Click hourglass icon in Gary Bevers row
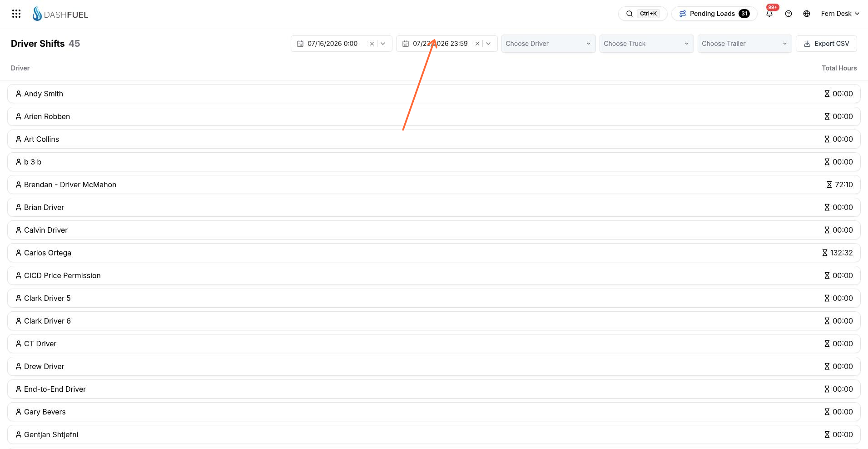Screen dimensions: 868x449 (827, 412)
